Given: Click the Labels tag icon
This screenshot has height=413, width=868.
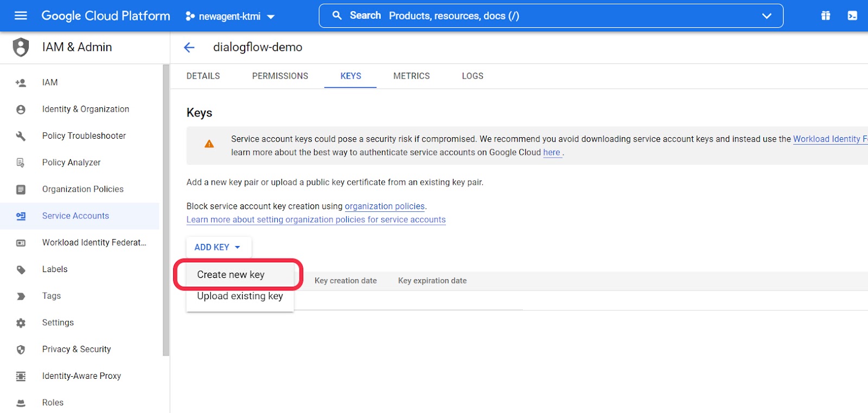Looking at the screenshot, I should click(21, 269).
